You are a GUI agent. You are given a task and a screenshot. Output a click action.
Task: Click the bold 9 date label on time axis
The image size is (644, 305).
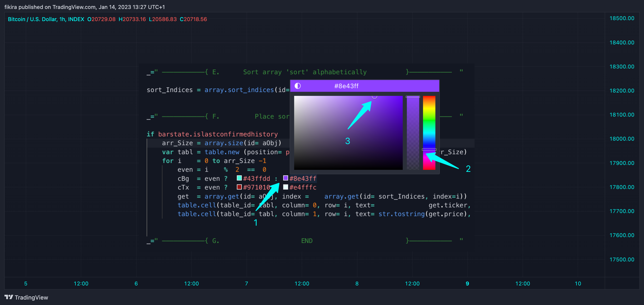coord(467,283)
